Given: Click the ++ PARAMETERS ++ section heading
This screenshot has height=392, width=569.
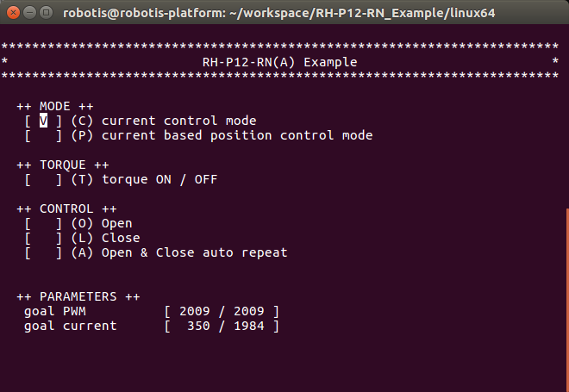Looking at the screenshot, I should (x=77, y=297).
